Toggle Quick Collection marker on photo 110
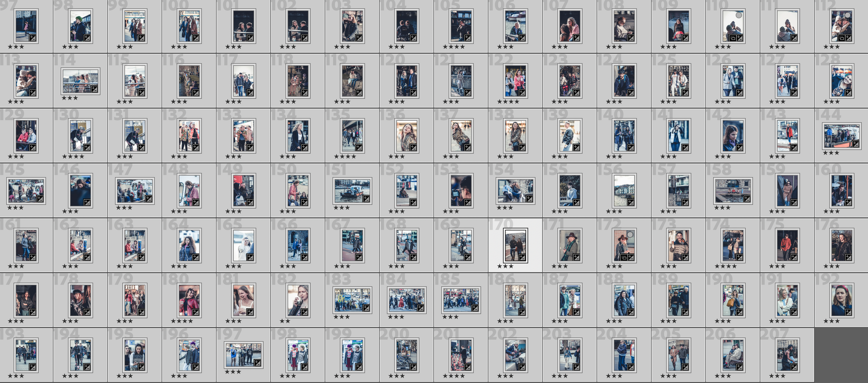This screenshot has width=868, height=383. (x=739, y=15)
